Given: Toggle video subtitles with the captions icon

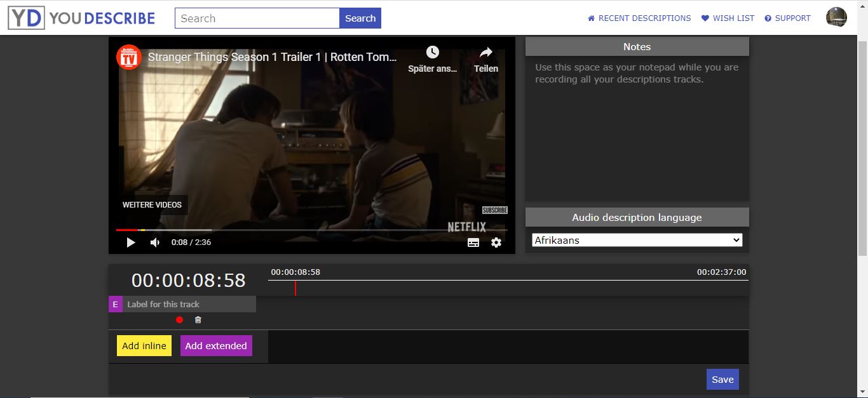Looking at the screenshot, I should point(473,242).
